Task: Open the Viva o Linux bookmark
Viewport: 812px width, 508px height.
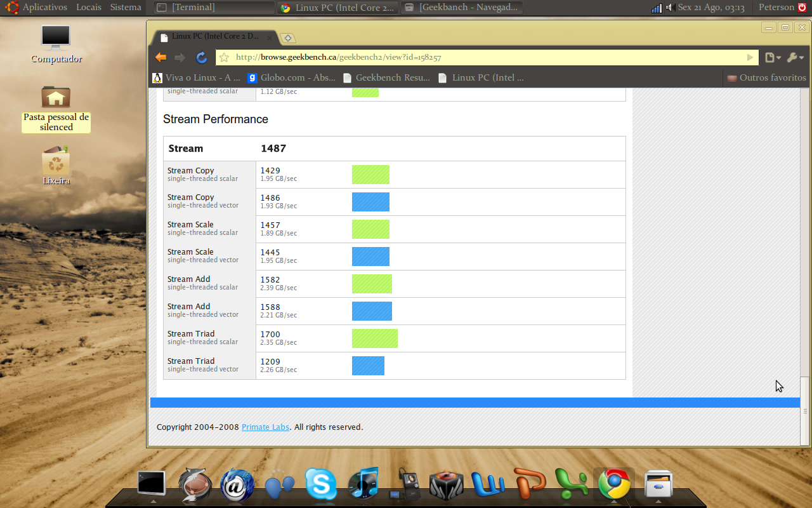Action: (x=197, y=78)
